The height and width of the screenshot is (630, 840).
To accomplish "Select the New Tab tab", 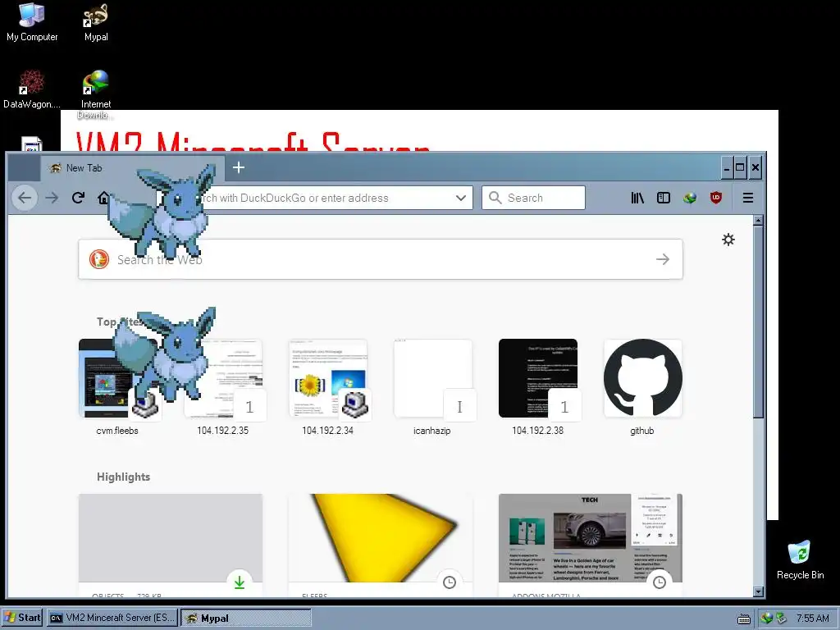I will coord(132,167).
